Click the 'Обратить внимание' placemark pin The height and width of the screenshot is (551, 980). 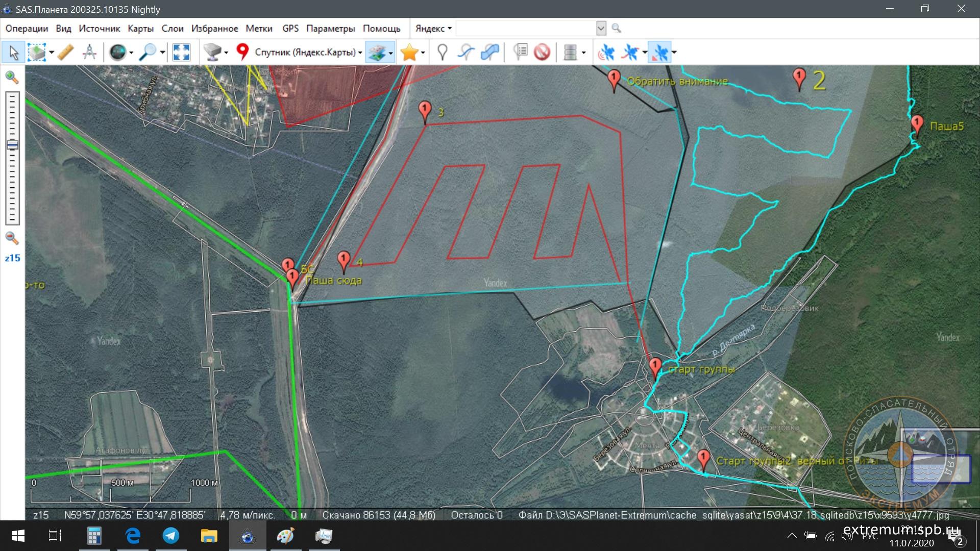(x=614, y=81)
